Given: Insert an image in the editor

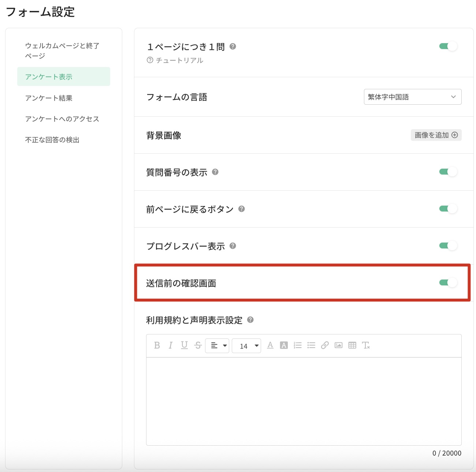Looking at the screenshot, I should pos(339,345).
